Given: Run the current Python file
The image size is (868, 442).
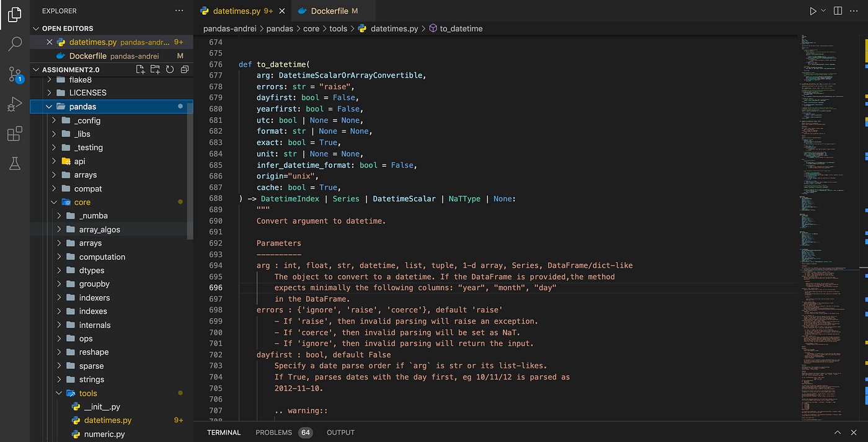Looking at the screenshot, I should click(813, 10).
